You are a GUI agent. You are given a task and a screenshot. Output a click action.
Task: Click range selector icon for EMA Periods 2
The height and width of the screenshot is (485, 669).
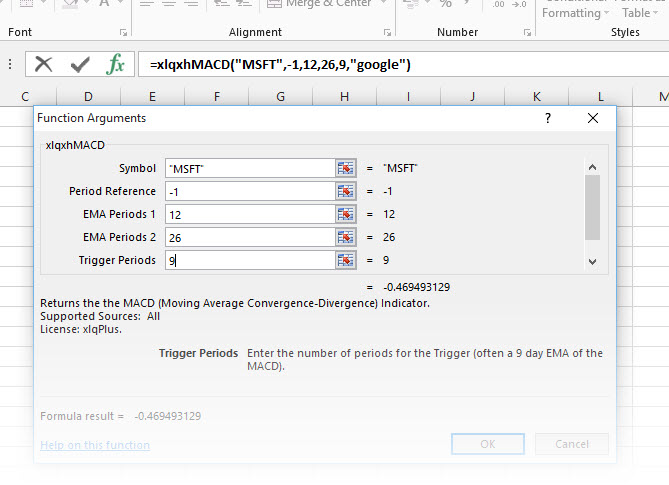(346, 237)
